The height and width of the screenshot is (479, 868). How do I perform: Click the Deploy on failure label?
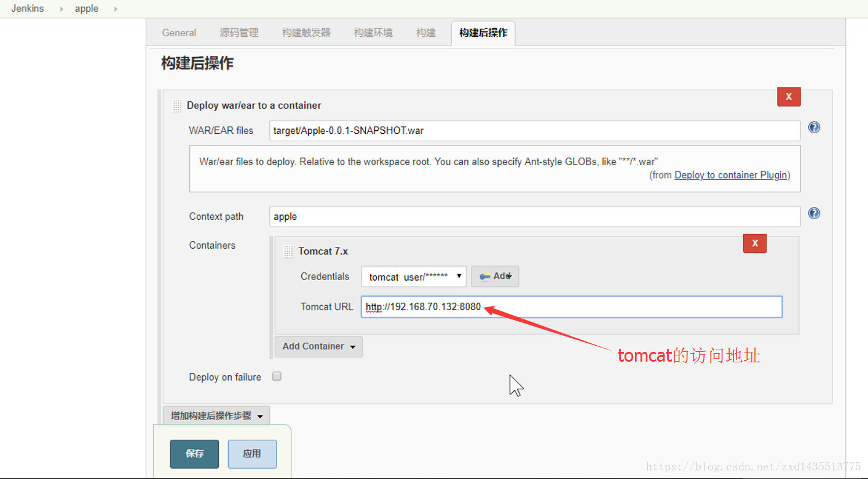(225, 377)
